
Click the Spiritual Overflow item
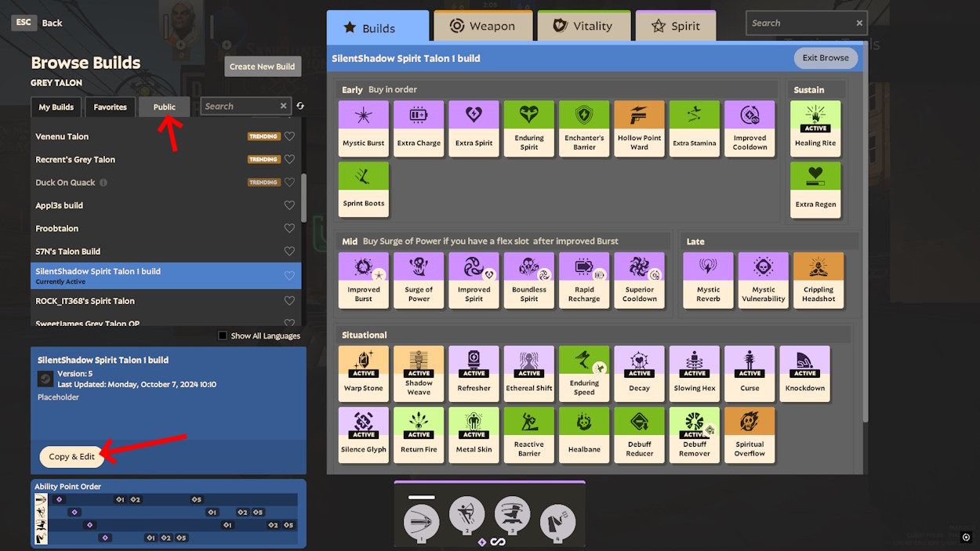point(750,434)
